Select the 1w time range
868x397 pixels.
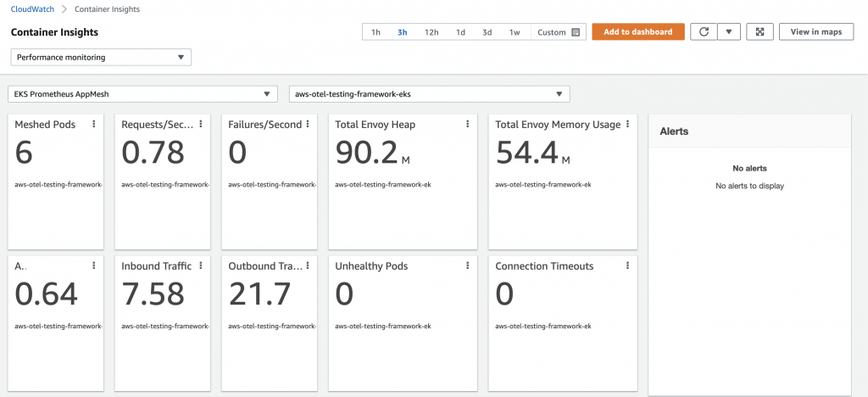click(515, 32)
